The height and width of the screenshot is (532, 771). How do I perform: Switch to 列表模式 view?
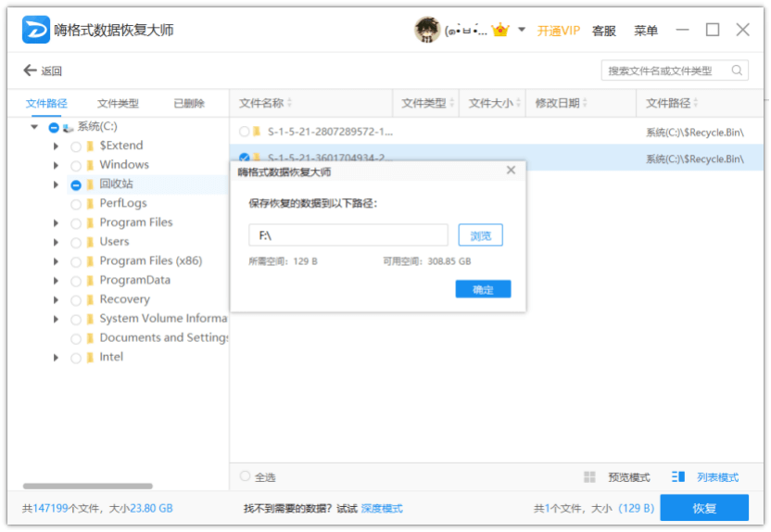tap(717, 477)
